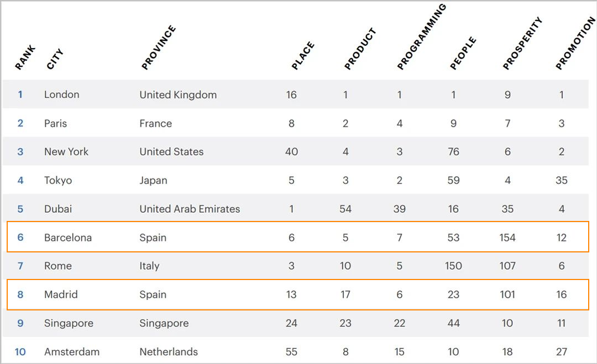
Task: Click Singapore in the city column
Action: pos(69,323)
